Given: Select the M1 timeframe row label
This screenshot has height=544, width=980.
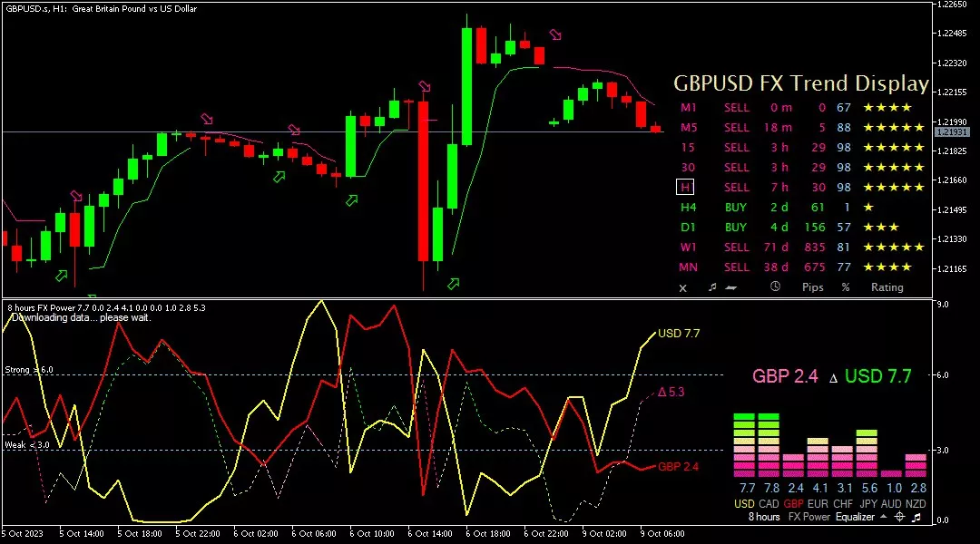Looking at the screenshot, I should pyautogui.click(x=689, y=107).
